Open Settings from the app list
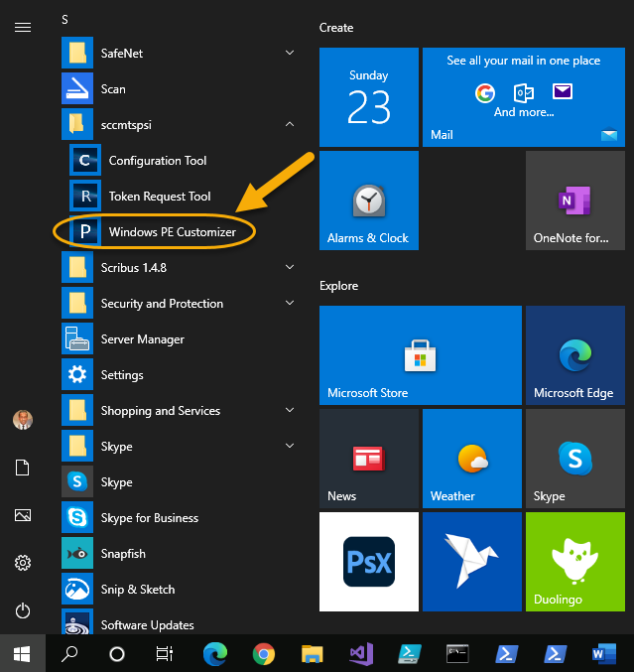Screen dimensions: 634x672 [x=121, y=375]
